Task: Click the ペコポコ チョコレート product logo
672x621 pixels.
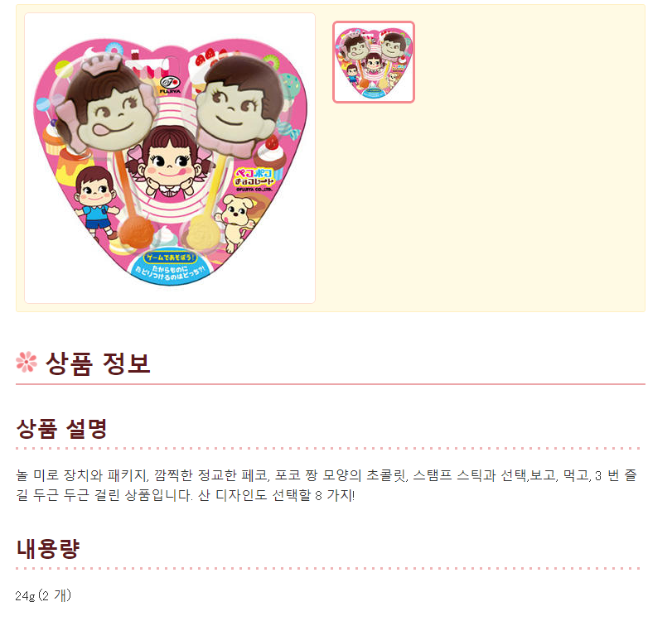Action: tap(254, 180)
